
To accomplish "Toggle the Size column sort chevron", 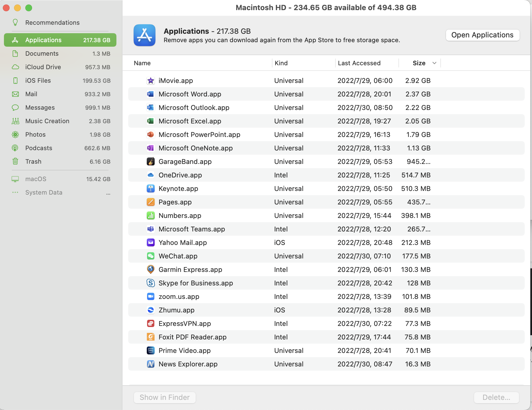I will 434,63.
